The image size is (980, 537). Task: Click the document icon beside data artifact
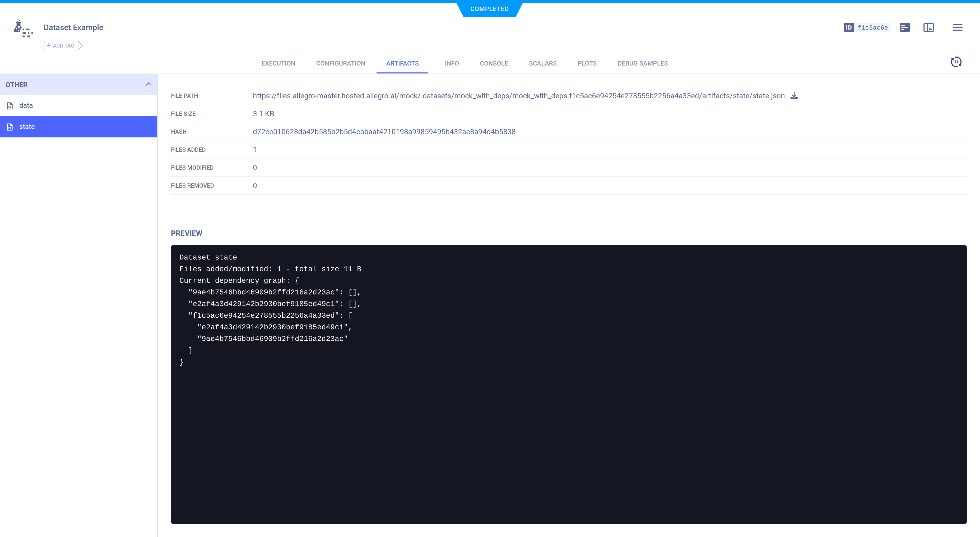[10, 105]
